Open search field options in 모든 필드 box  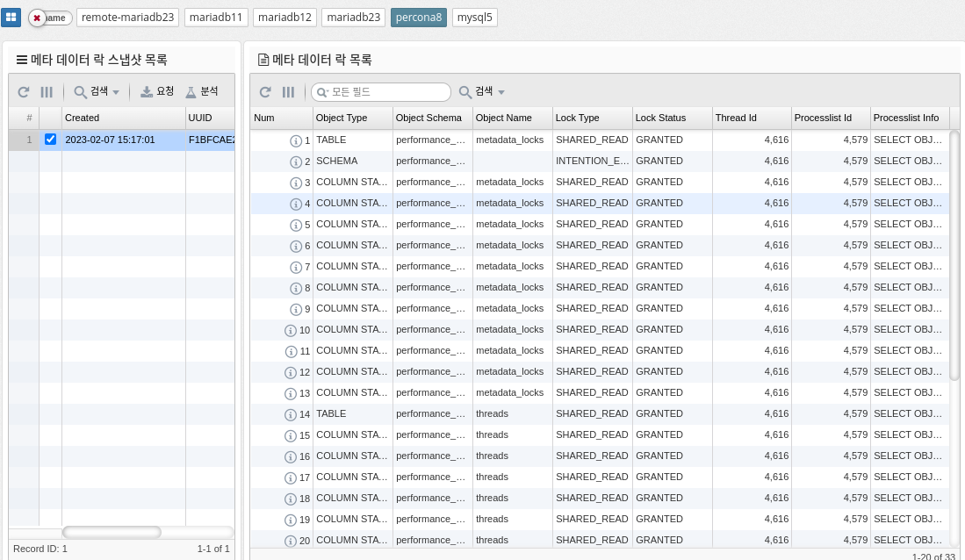click(322, 92)
